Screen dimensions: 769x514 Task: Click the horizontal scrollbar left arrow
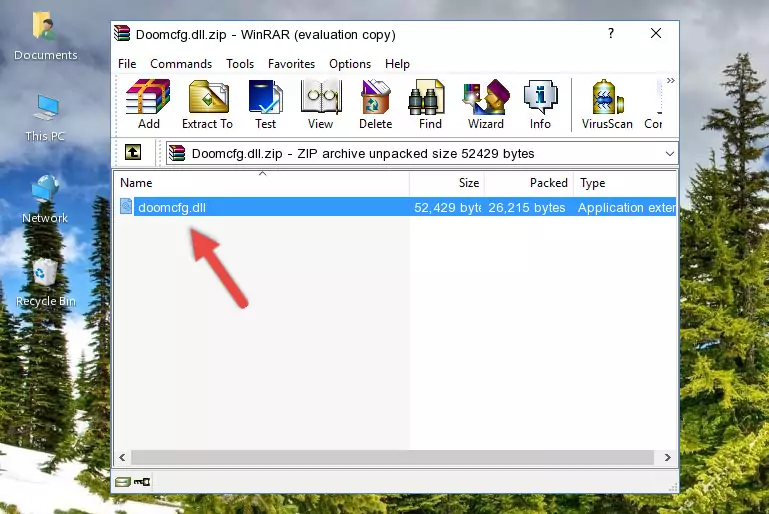(x=122, y=458)
